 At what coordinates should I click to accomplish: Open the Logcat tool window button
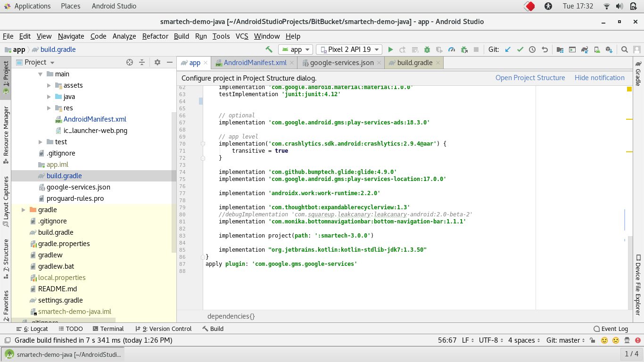[32, 329]
